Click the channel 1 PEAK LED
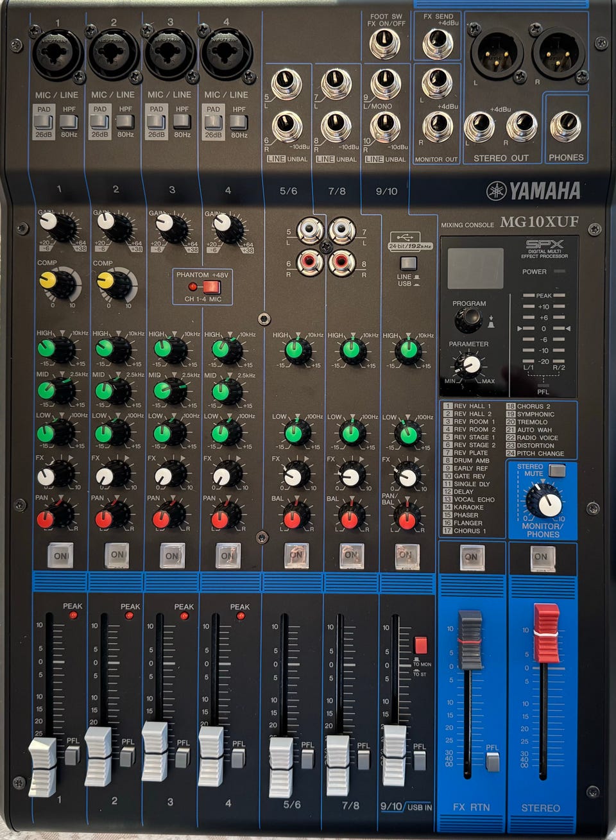The image size is (616, 840). point(73,615)
